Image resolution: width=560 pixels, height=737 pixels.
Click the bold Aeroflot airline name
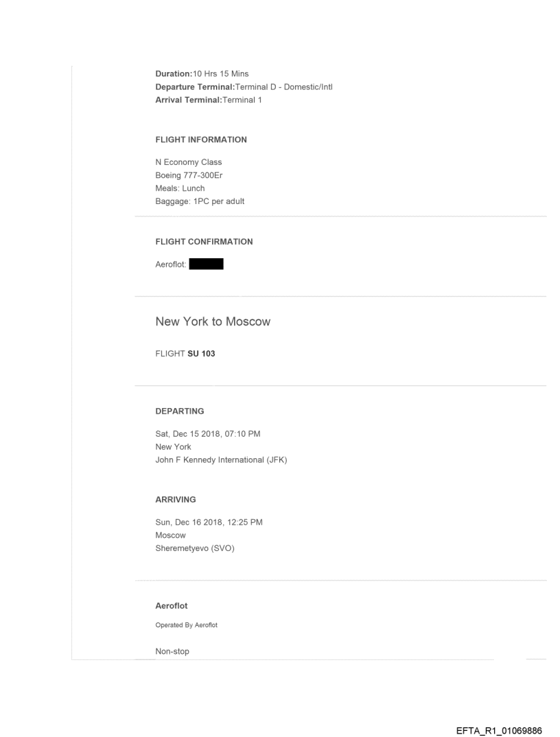click(172, 606)
